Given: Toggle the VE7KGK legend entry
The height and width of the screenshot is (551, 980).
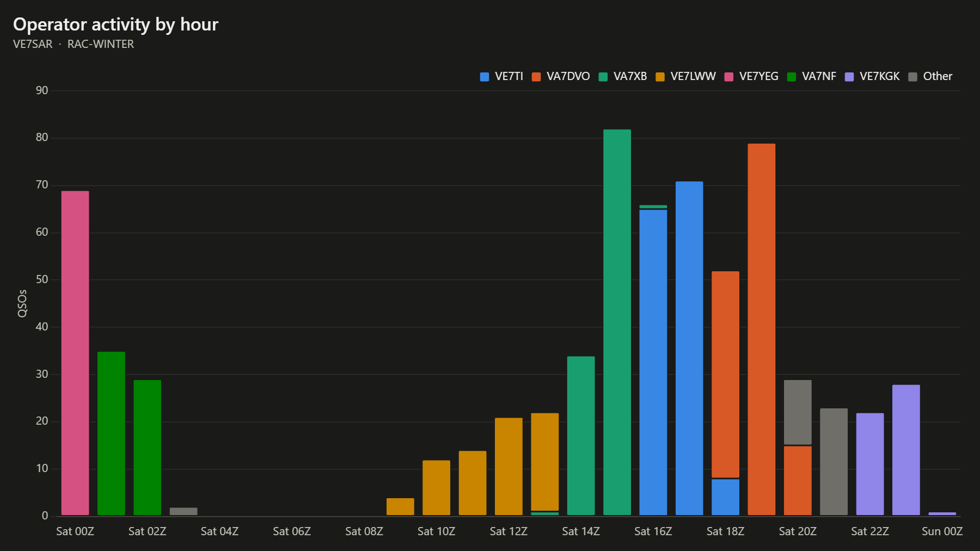Looking at the screenshot, I should point(872,77).
